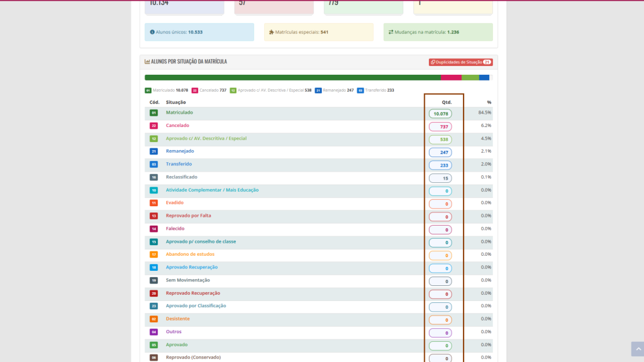Click the 247 quantity pill for Remanejado
This screenshot has width=644, height=362.
tap(440, 152)
